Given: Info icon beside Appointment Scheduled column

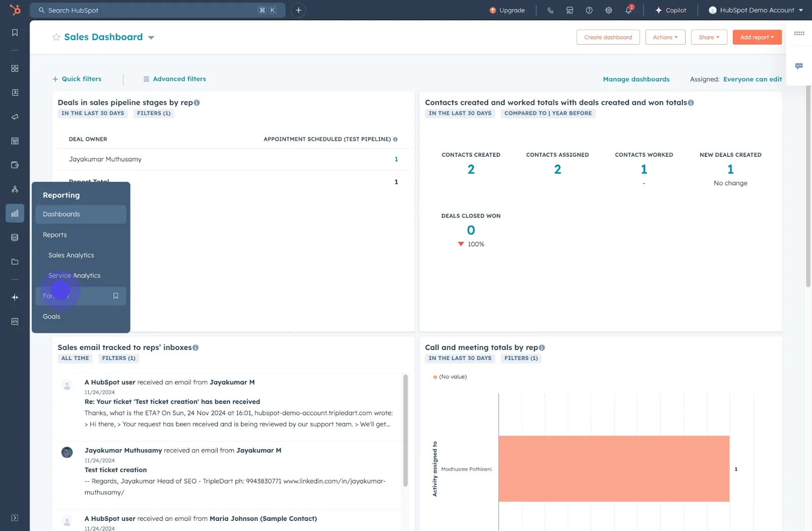Looking at the screenshot, I should click(395, 139).
